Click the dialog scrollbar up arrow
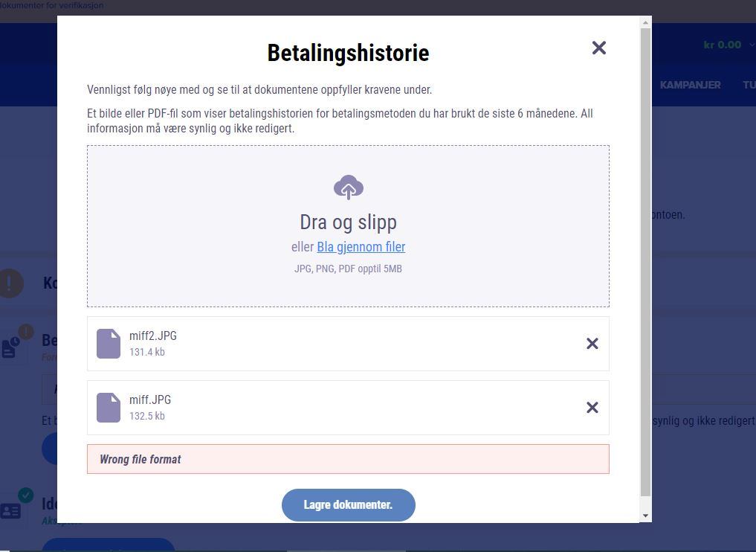The height and width of the screenshot is (552, 756). (x=645, y=22)
